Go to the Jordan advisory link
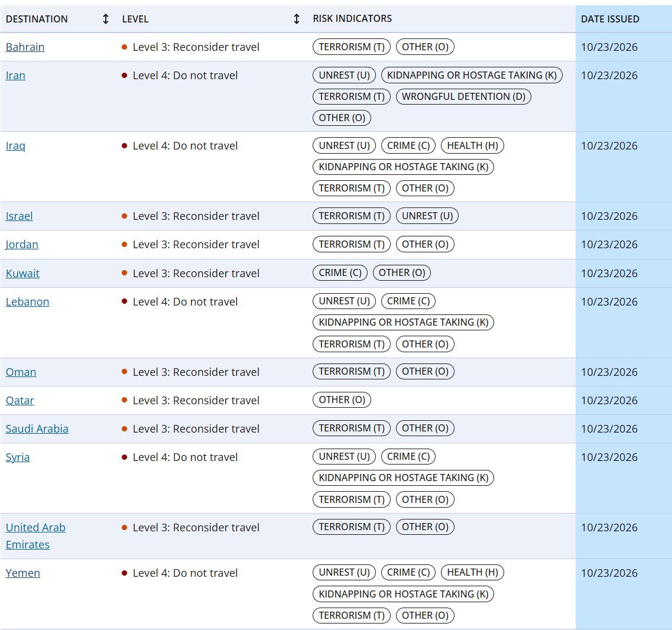 pyautogui.click(x=22, y=244)
